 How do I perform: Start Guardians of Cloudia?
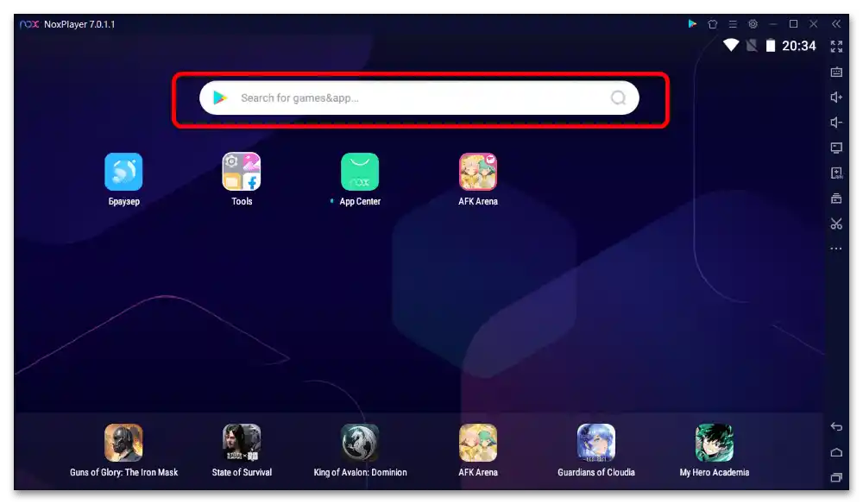tap(596, 443)
